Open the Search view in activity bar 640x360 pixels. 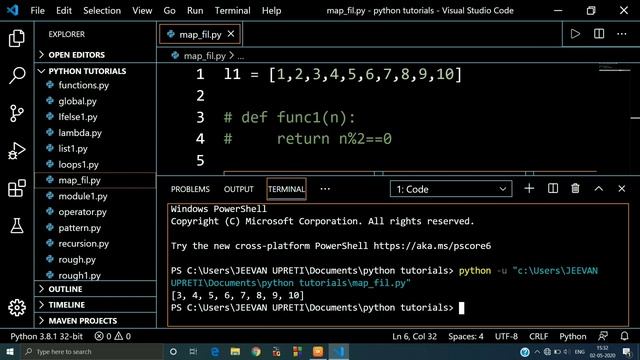(17, 76)
